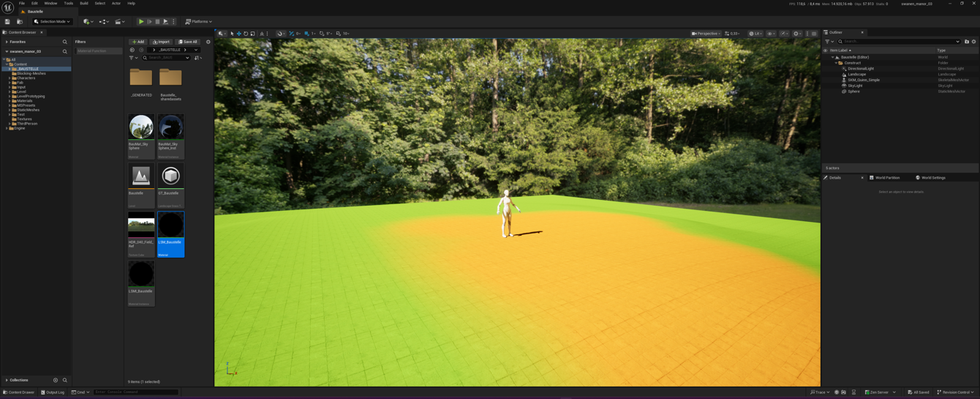Screen dimensions: 980x399
Task: Toggle rotation snapping in viewport toolbar
Action: point(322,34)
